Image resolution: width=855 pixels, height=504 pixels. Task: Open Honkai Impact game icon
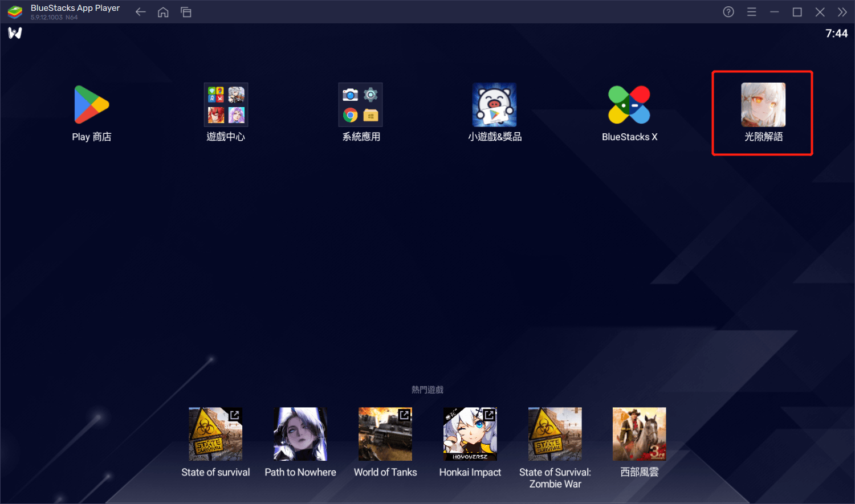coord(470,434)
